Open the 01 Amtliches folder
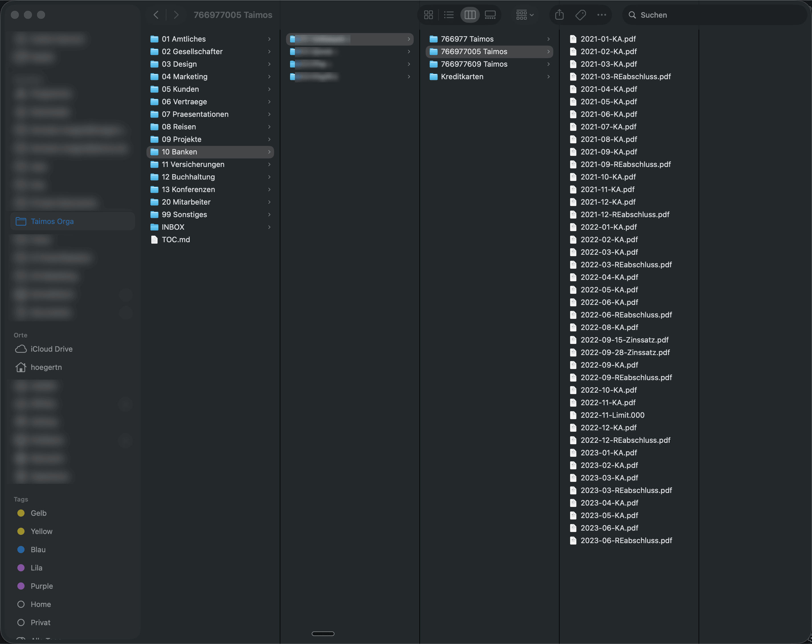 pyautogui.click(x=210, y=39)
